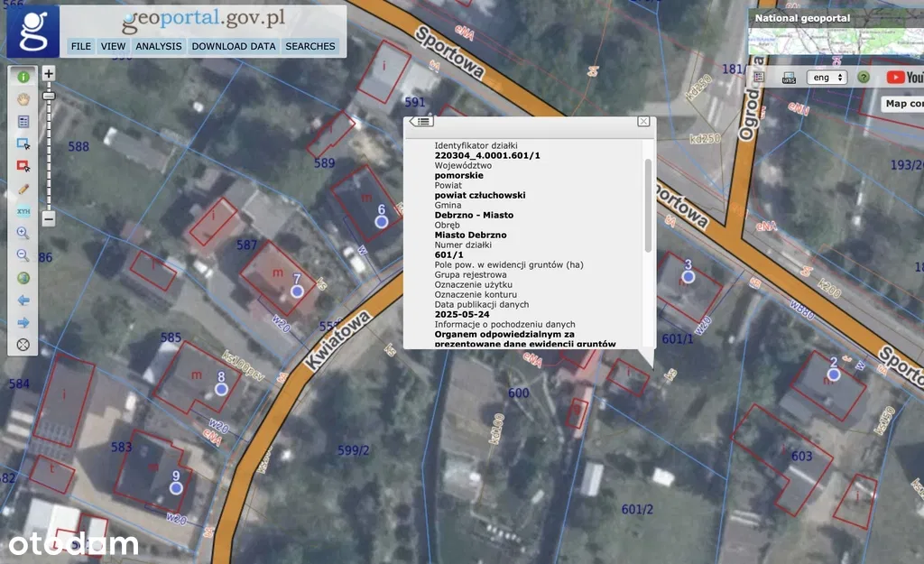The image size is (924, 564).
Task: Click the plus zoom button on slider
Action: (49, 73)
